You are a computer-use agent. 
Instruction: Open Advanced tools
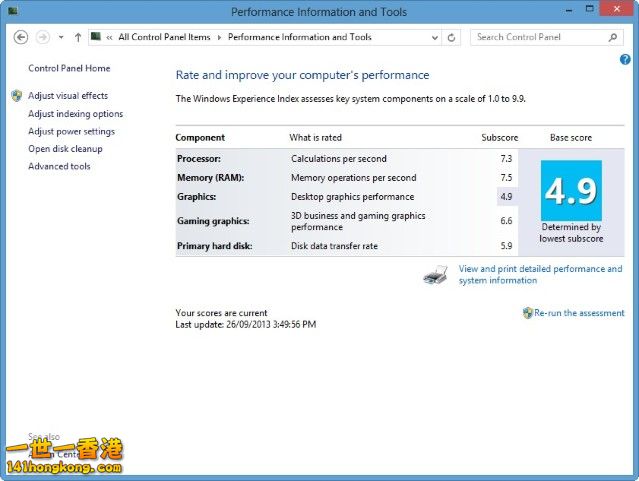[59, 166]
